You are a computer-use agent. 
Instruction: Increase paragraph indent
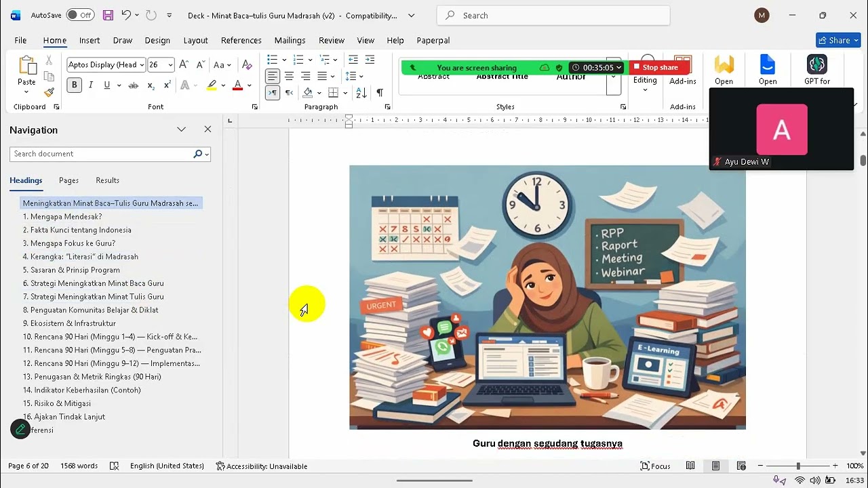click(370, 60)
